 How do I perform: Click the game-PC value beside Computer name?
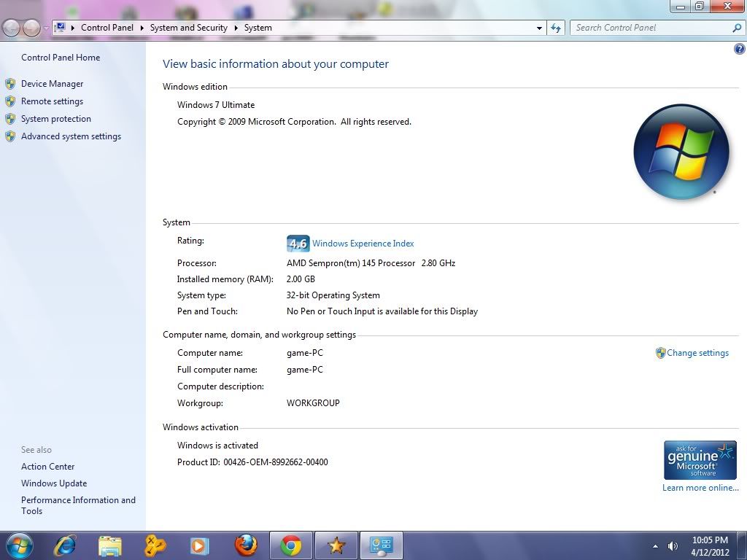click(x=304, y=353)
